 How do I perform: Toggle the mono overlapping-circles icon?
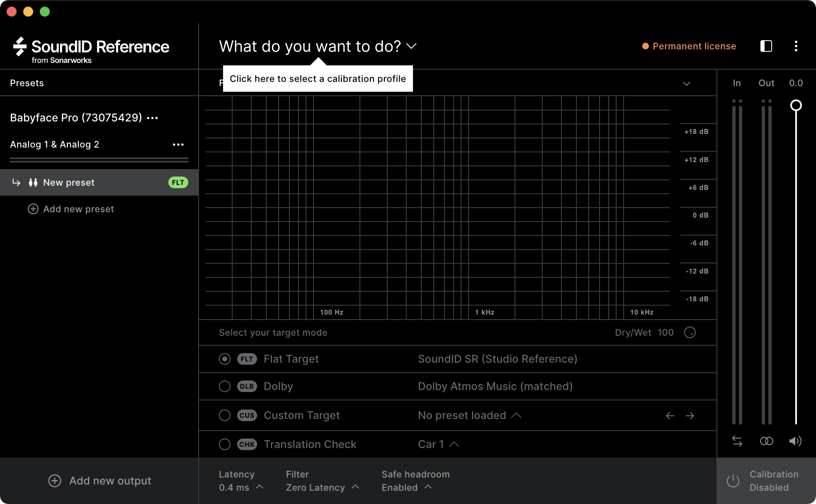(x=766, y=441)
